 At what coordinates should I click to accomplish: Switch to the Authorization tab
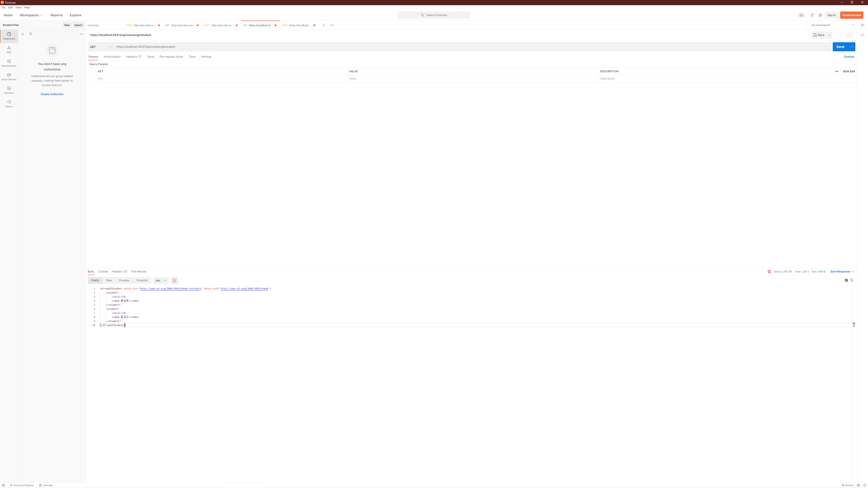tap(112, 56)
